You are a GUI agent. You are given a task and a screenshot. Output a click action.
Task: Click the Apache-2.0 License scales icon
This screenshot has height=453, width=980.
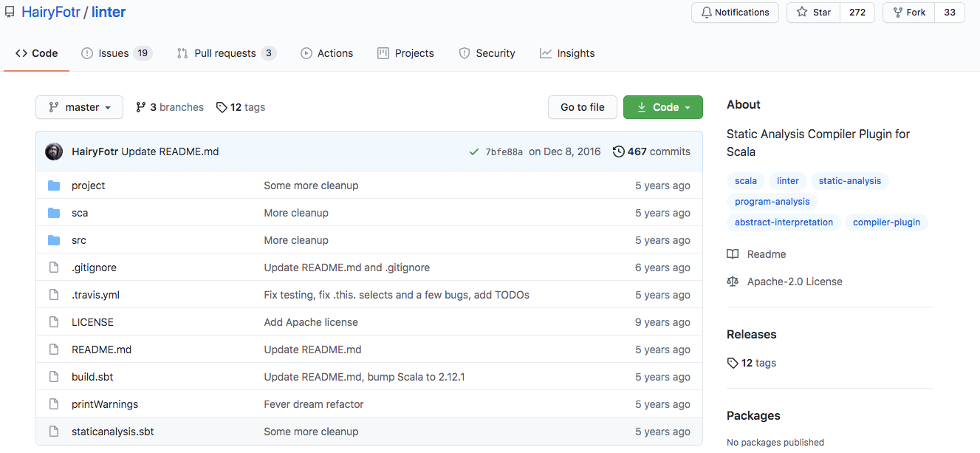point(732,281)
